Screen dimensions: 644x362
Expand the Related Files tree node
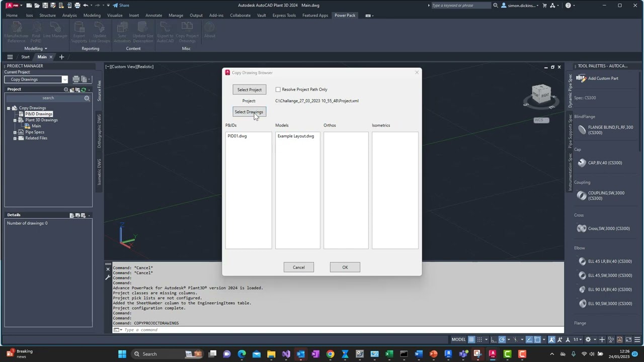(x=15, y=138)
